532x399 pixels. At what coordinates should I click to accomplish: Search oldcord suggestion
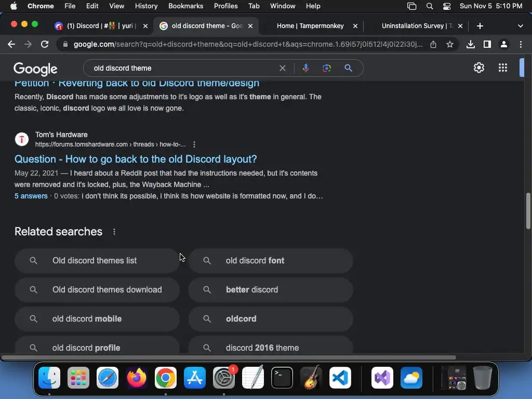click(x=271, y=319)
